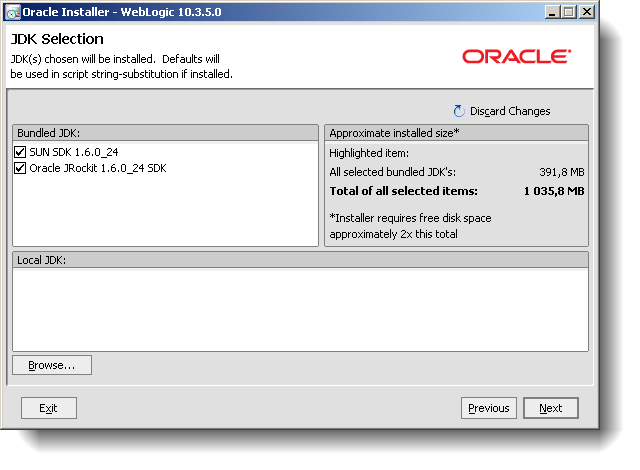Image resolution: width=640 pixels, height=470 pixels.
Task: Click the Exit button
Action: point(49,408)
